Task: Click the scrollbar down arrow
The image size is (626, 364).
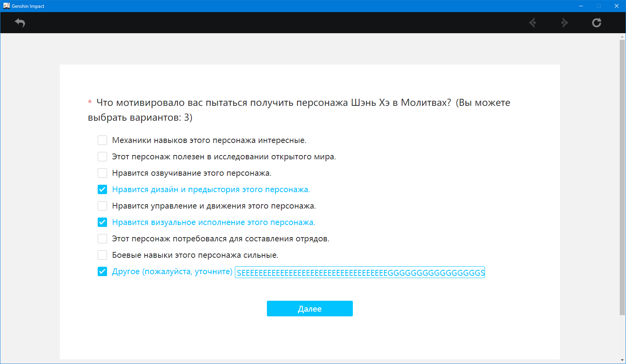Action: click(x=622, y=360)
